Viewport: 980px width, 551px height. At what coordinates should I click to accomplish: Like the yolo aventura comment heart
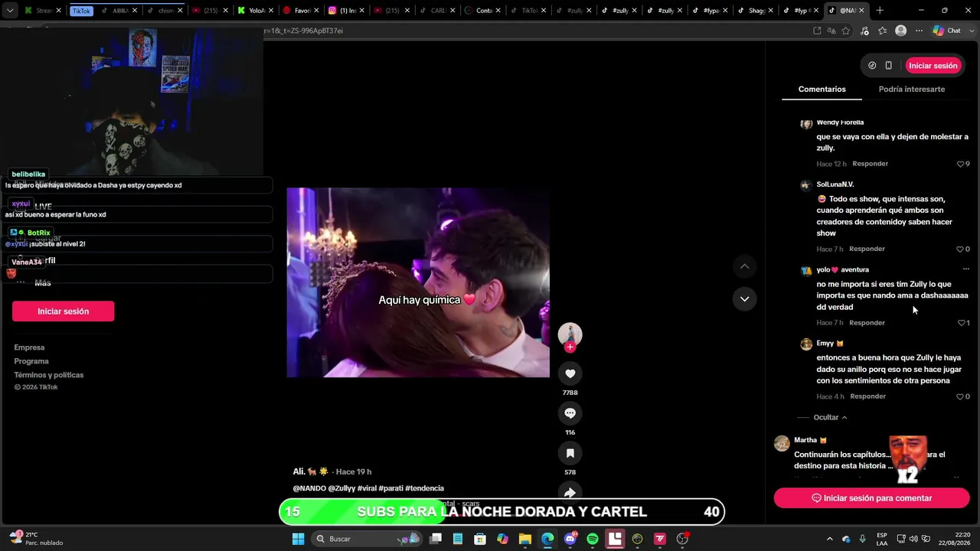coord(962,323)
